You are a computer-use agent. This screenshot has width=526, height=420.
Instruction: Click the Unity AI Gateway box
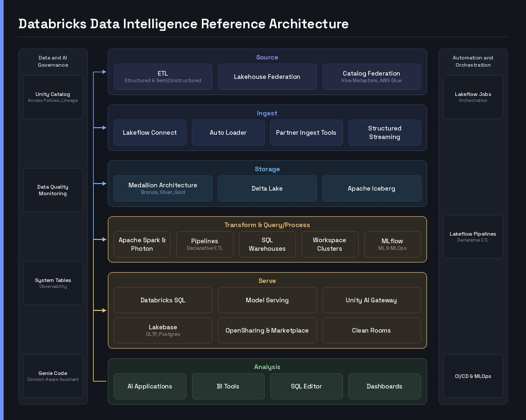coord(371,300)
